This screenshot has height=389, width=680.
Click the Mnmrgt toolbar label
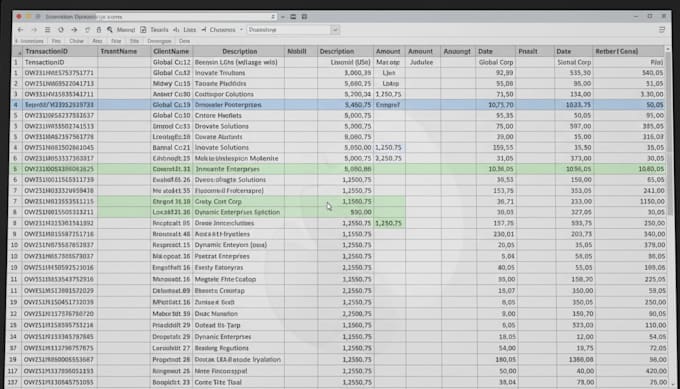click(x=126, y=30)
